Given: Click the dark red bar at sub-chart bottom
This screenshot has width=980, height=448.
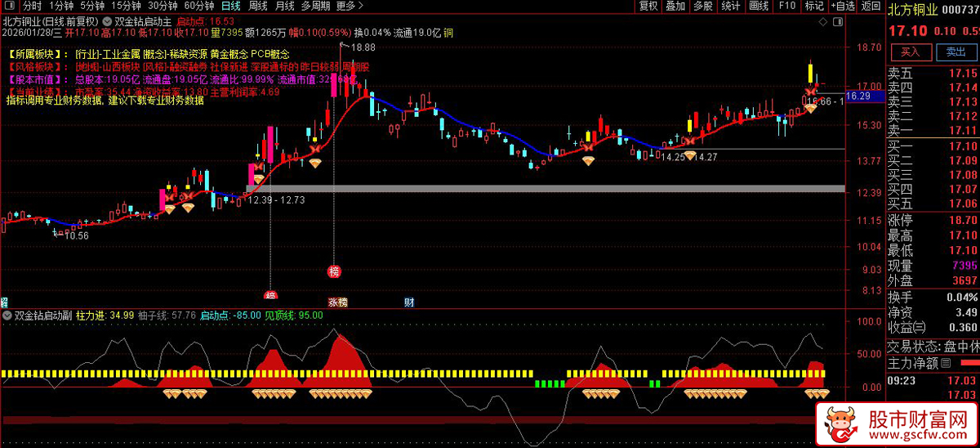Looking at the screenshot, I should tap(408, 420).
